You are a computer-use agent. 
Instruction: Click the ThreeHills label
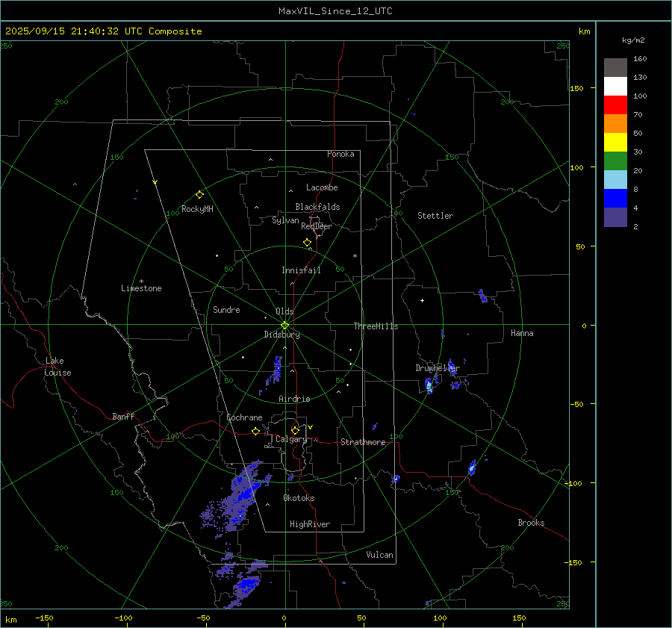click(376, 326)
